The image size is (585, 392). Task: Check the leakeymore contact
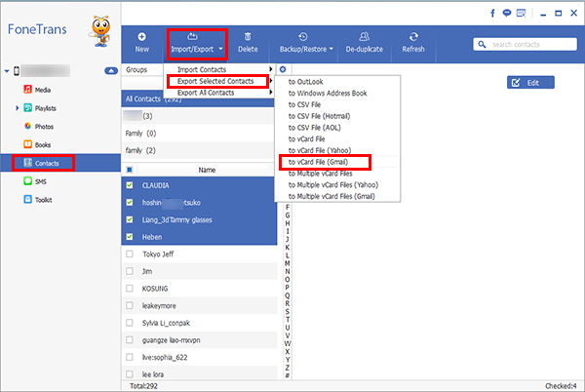click(130, 305)
